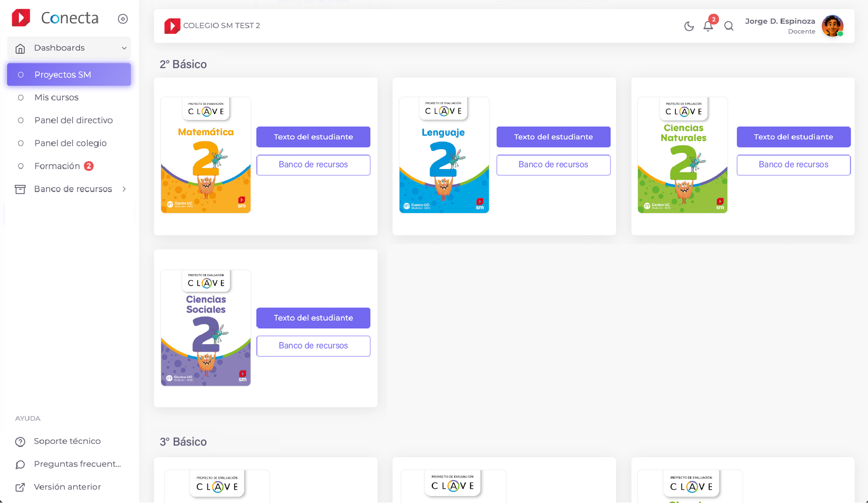Click the search magnifier icon
The height and width of the screenshot is (503, 868).
pyautogui.click(x=729, y=26)
